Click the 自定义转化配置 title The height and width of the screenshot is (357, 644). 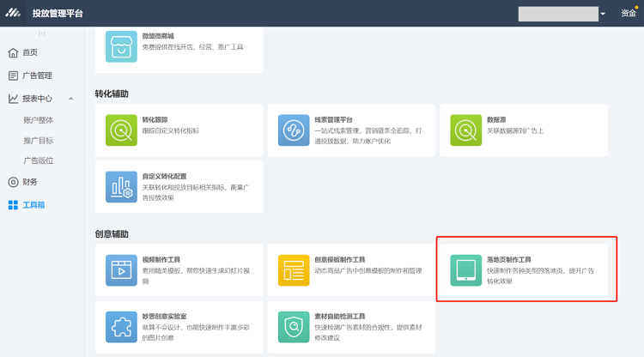pos(164,177)
